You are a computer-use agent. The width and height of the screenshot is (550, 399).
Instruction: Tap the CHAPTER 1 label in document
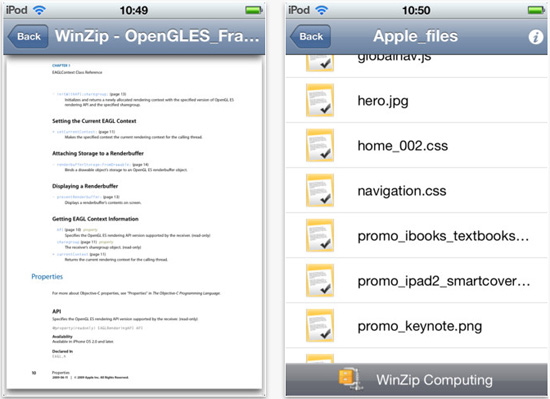[61, 66]
